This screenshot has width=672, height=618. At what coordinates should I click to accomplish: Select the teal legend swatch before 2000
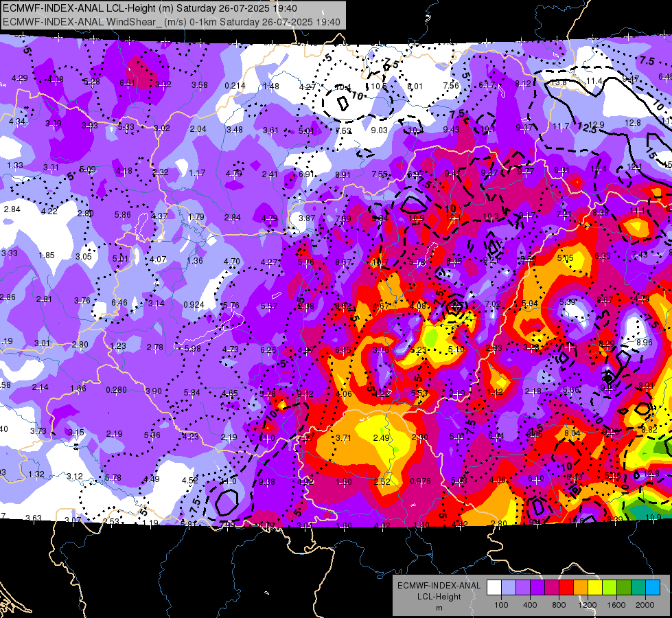point(638,588)
